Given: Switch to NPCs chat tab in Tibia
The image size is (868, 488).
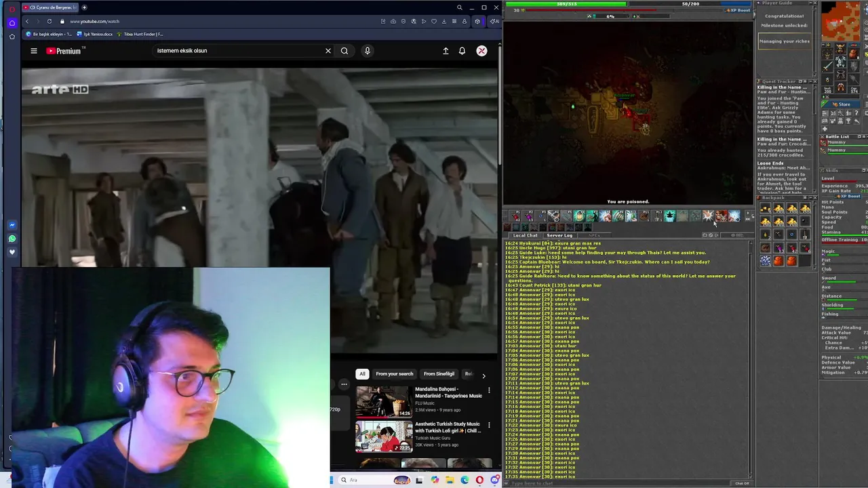Looking at the screenshot, I should click(594, 235).
